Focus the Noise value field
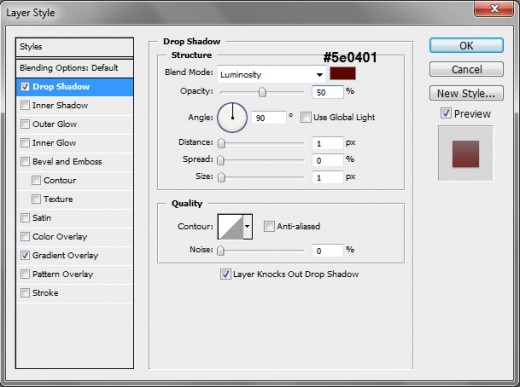The height and width of the screenshot is (387, 520). pyautogui.click(x=327, y=250)
